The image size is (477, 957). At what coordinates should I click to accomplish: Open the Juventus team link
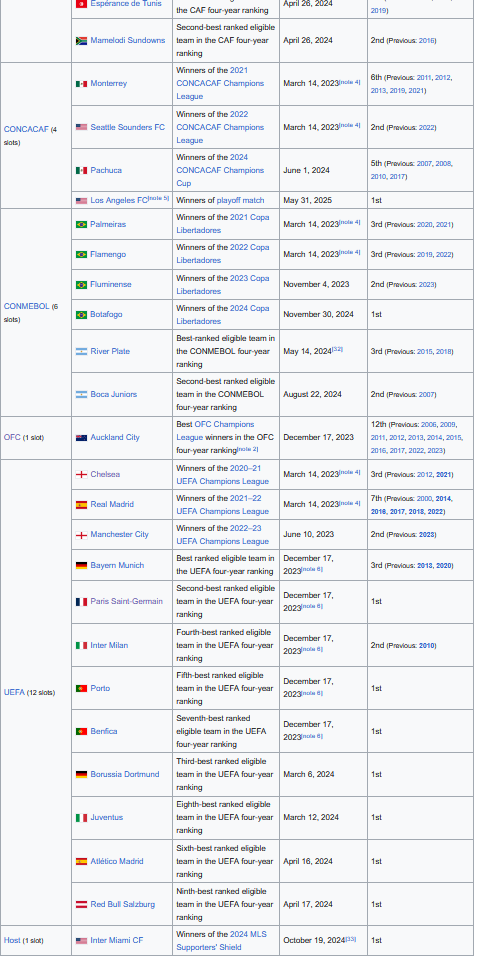(x=106, y=818)
